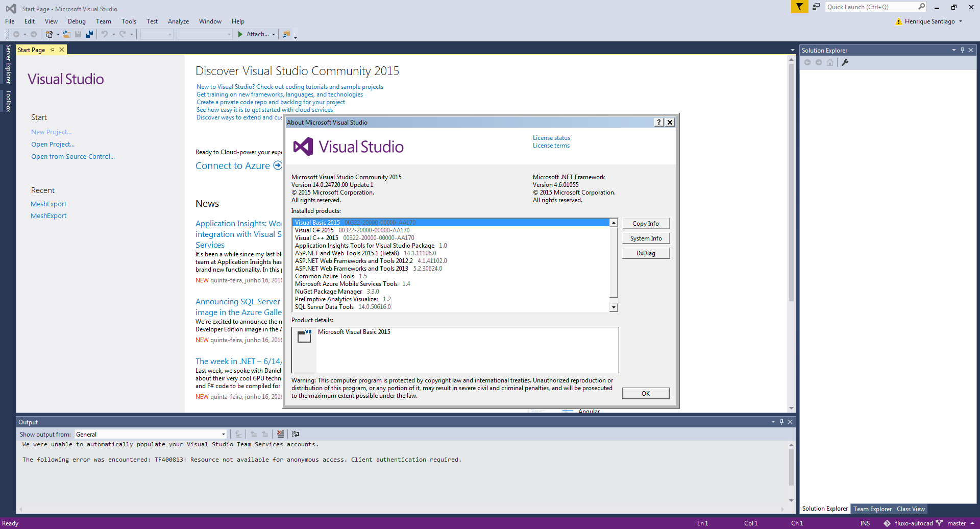Click the Navigate Backward toolbar icon
The width and height of the screenshot is (980, 529).
pos(16,34)
